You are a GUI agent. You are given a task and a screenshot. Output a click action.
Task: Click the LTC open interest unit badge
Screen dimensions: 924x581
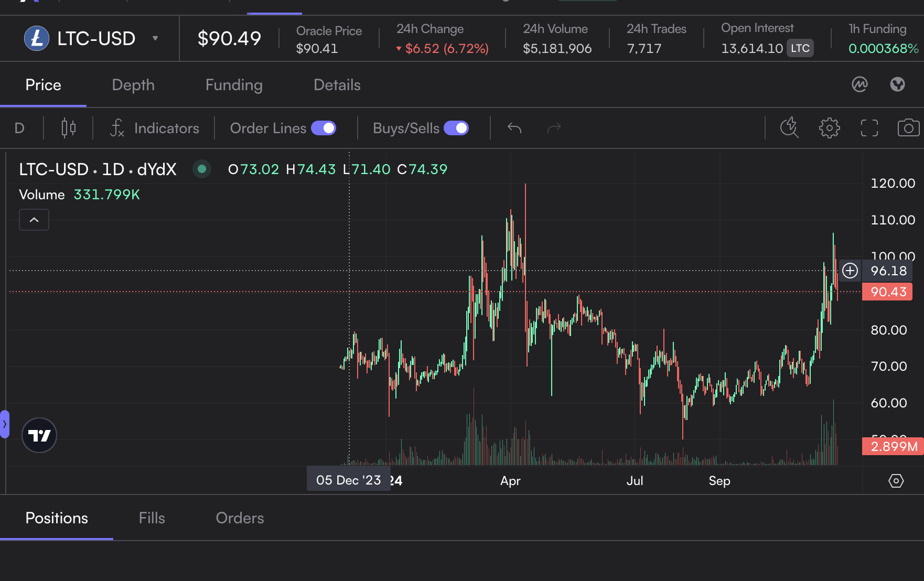pyautogui.click(x=800, y=48)
